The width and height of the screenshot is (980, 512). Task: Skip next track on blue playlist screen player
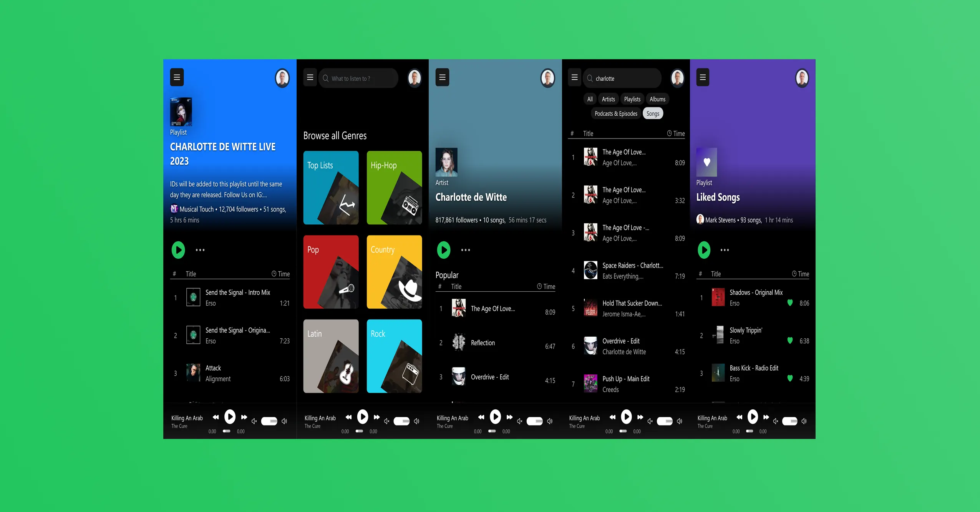[x=244, y=417]
